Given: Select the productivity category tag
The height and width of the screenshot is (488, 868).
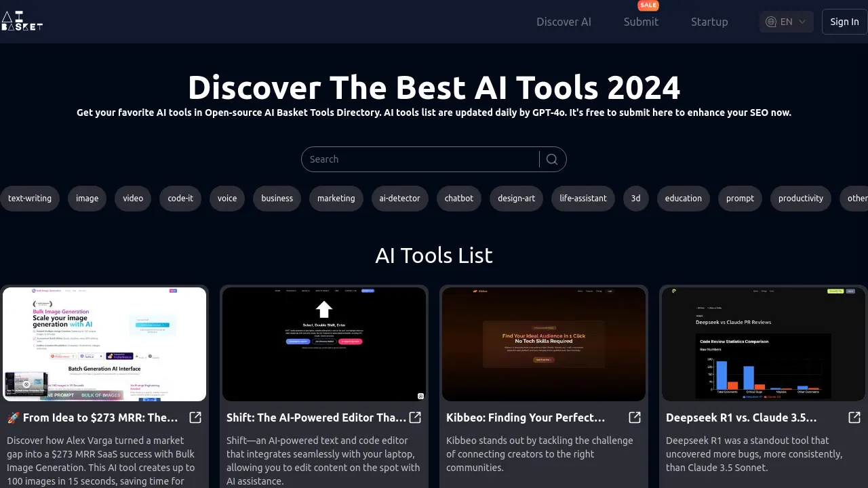Looking at the screenshot, I should click(800, 199).
